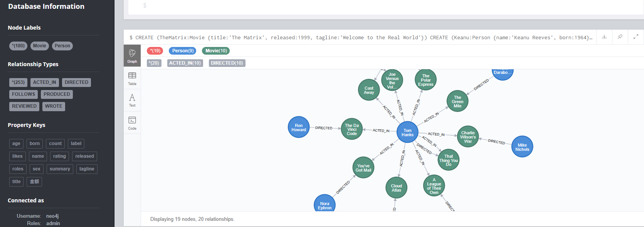644x227 pixels.
Task: Click the The Green Mile node
Action: [x=457, y=101]
